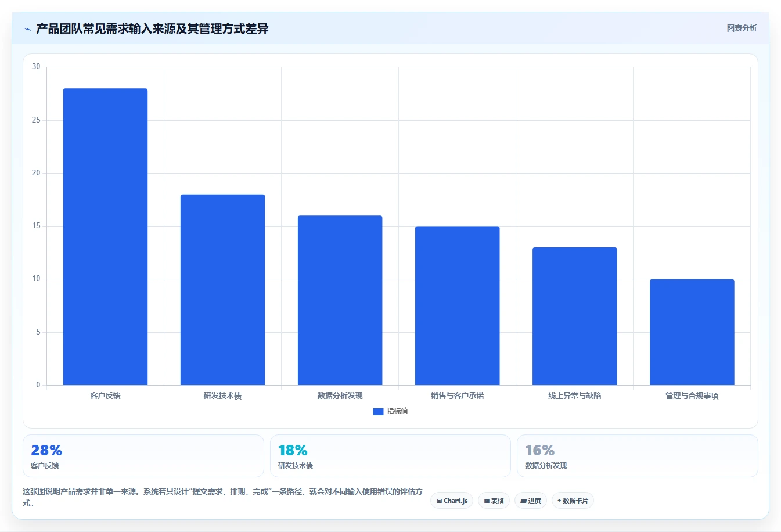This screenshot has width=781, height=532.
Task: Click the y-axis value 30
Action: coord(36,67)
